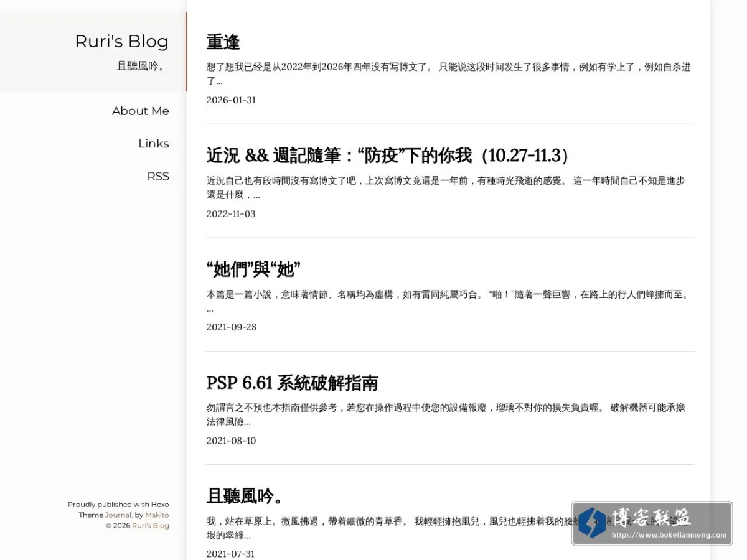Open the 近況 && 週記隨筆 post title
Screen dimensions: 747x560
[388, 155]
